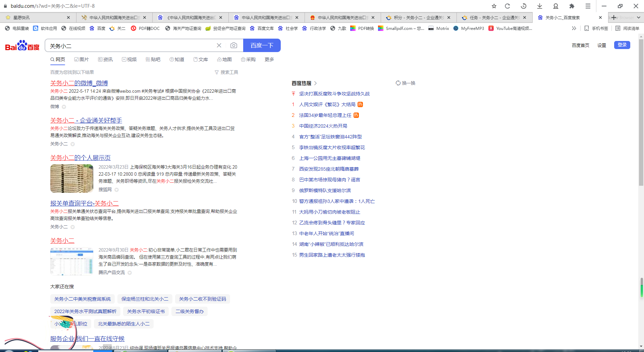Close the 任务 - 关务小二 tab

[525, 17]
